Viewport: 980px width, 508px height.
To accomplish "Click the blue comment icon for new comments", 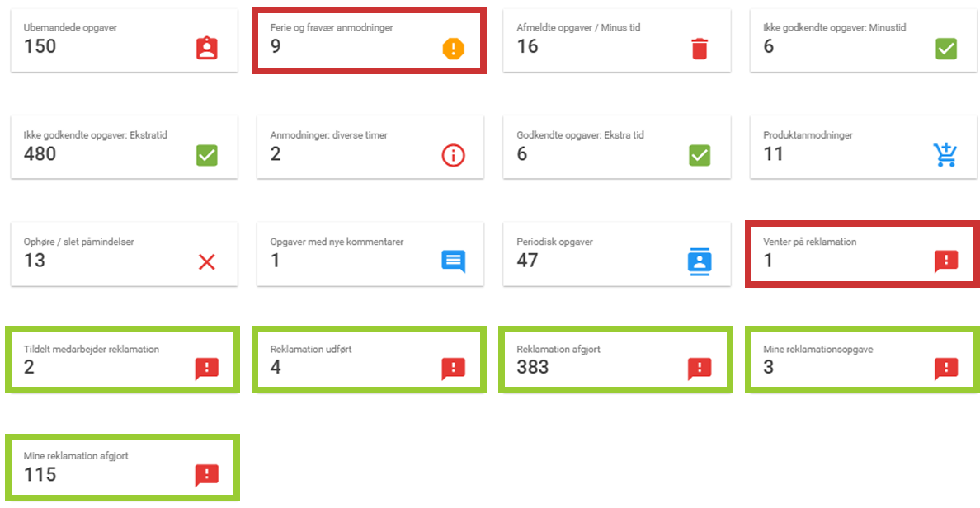I will pyautogui.click(x=453, y=261).
